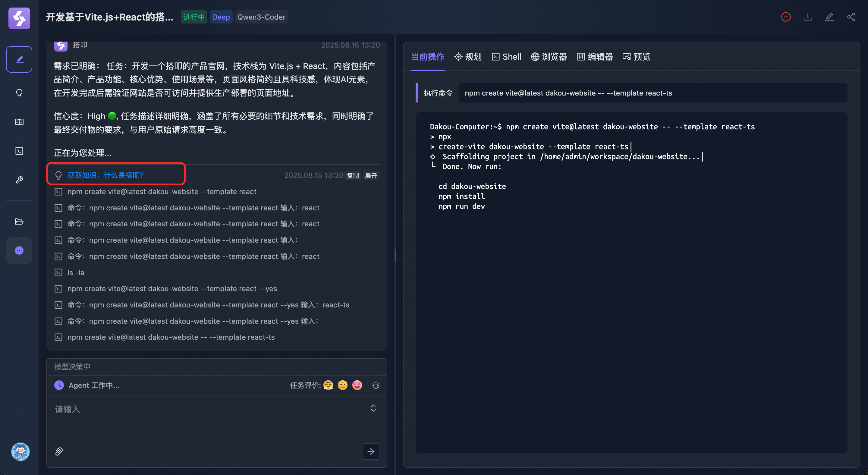The height and width of the screenshot is (475, 868).
Task: Click 展开 to expand the knowledge entry
Action: [x=371, y=175]
